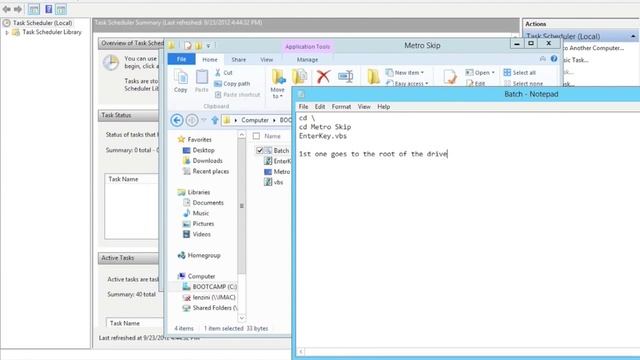Open Notepad Help menu

coord(383,107)
